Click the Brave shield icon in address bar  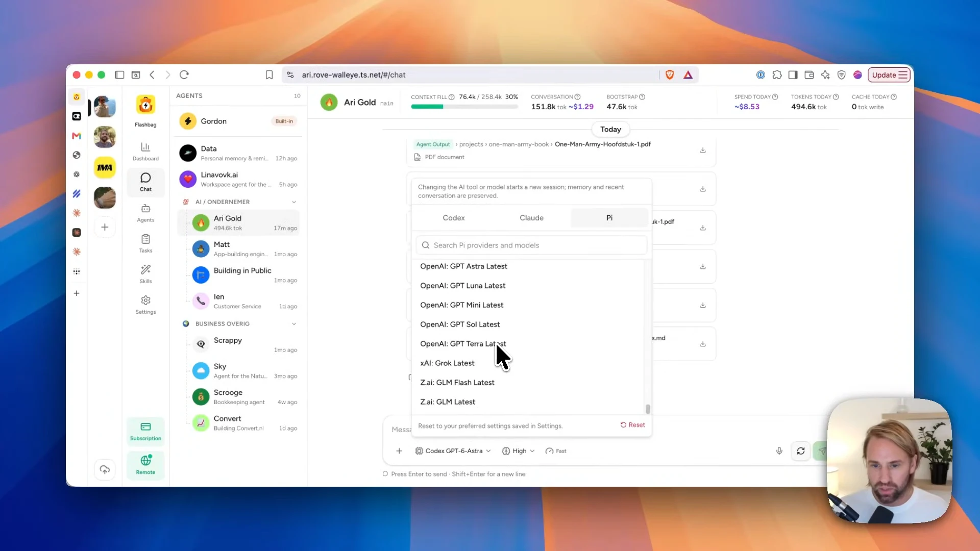point(670,75)
